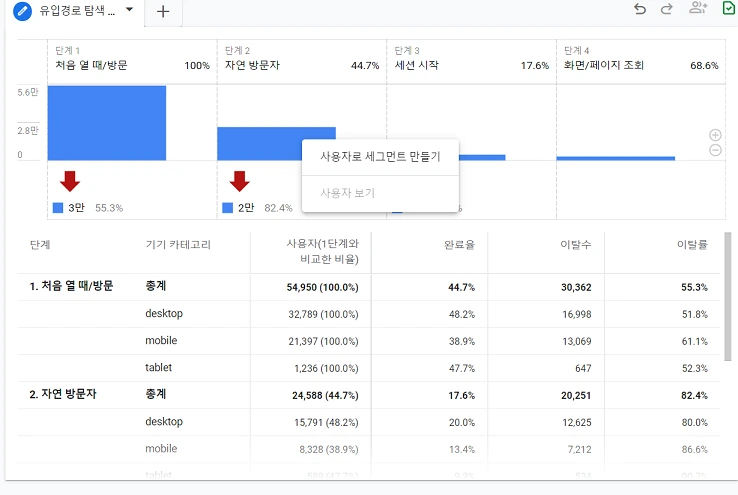Click step 2 header '자연 방문자'
738x495 pixels.
pos(252,65)
